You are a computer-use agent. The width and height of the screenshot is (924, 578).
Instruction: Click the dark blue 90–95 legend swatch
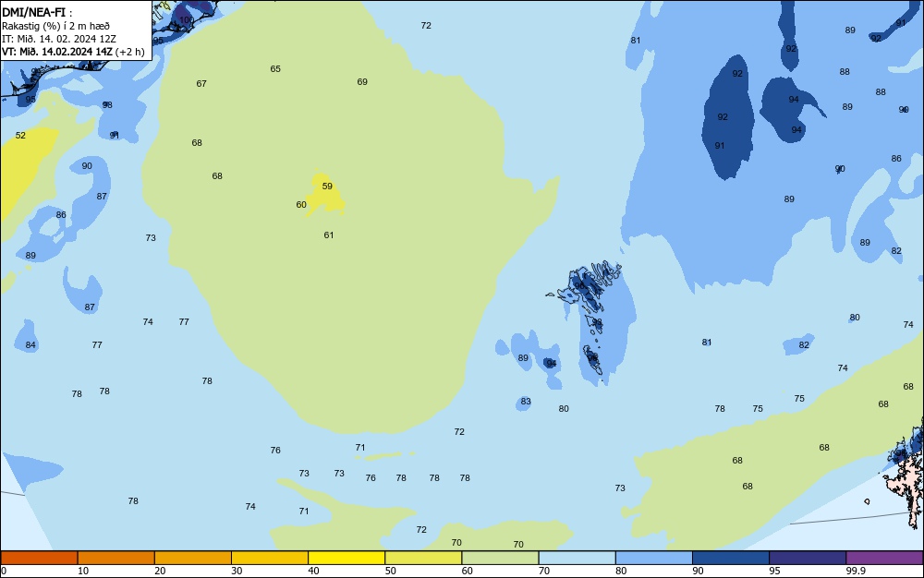[x=731, y=558]
